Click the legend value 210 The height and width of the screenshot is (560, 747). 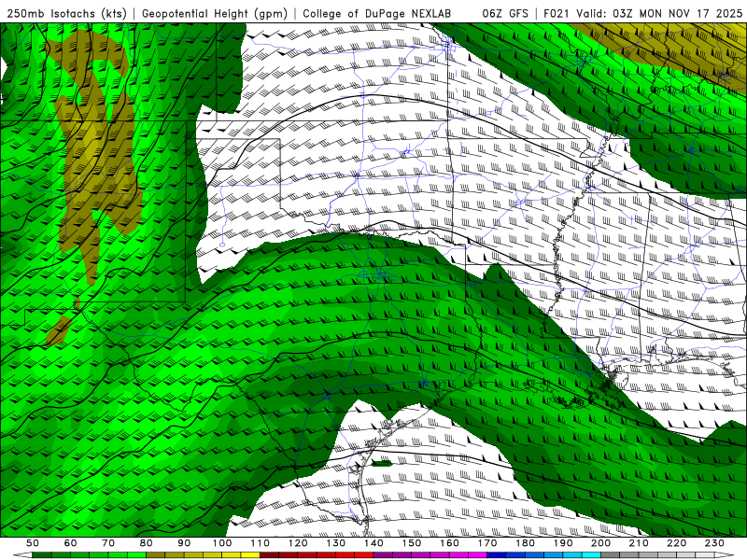pos(639,543)
